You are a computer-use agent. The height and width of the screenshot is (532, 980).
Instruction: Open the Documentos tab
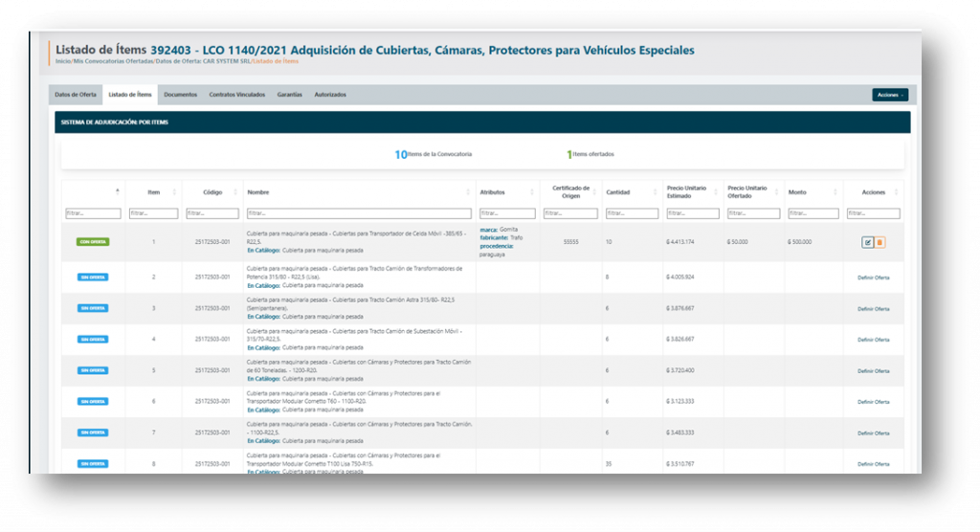[180, 95]
